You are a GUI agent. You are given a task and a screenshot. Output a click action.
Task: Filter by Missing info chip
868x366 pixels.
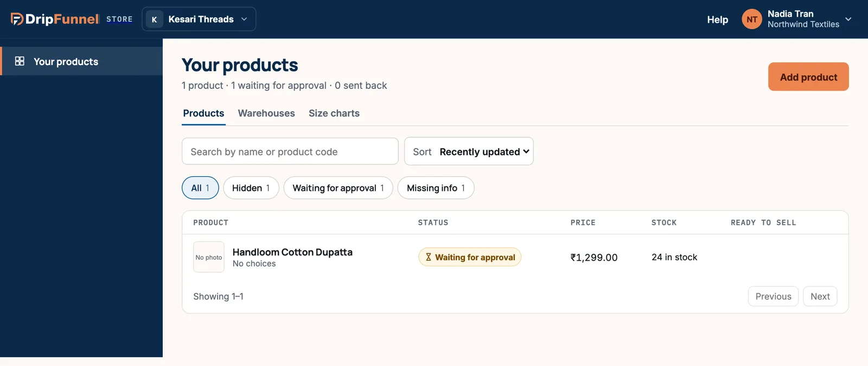click(x=436, y=188)
